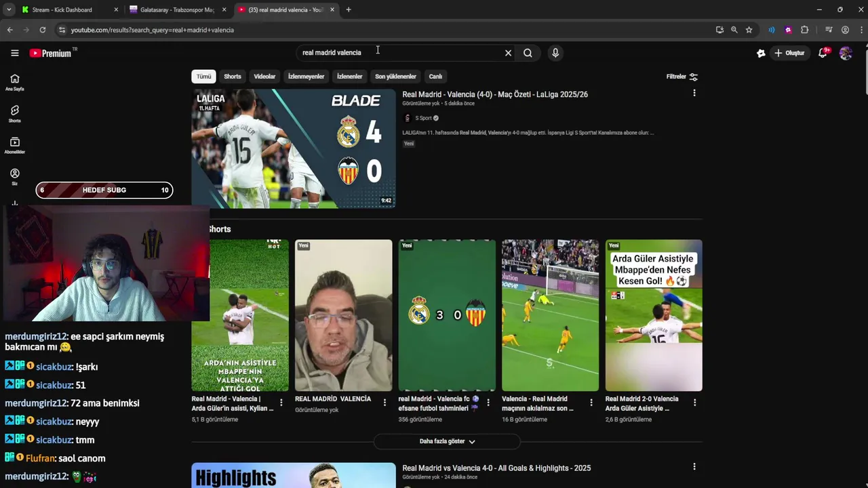Viewport: 868px width, 488px height.
Task: Click the star-shaped icon beside Oluştur
Action: [761, 53]
